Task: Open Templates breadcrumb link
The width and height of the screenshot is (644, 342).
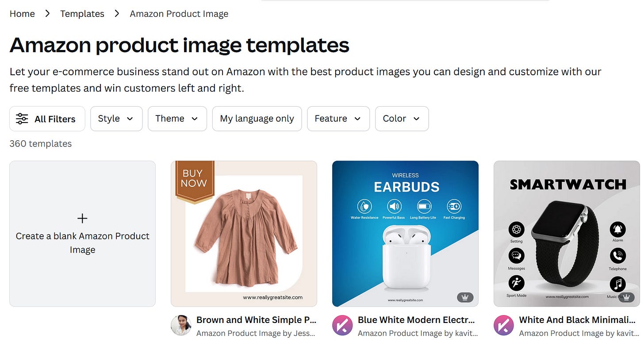Action: point(82,14)
